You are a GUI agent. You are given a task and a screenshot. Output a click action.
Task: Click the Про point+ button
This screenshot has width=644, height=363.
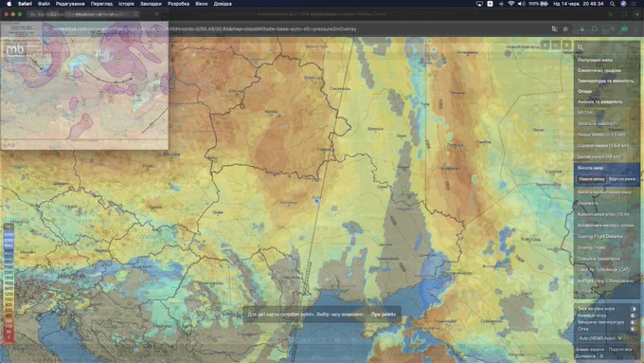tap(384, 315)
